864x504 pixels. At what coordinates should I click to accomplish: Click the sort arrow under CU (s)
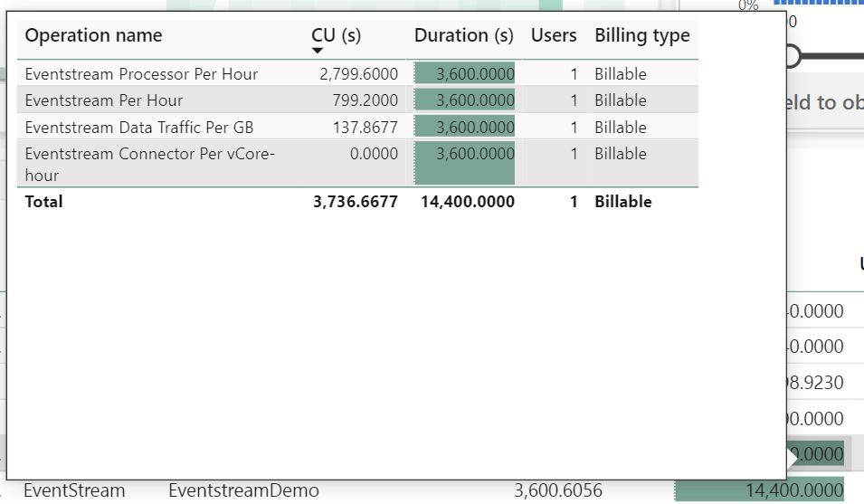coord(318,52)
